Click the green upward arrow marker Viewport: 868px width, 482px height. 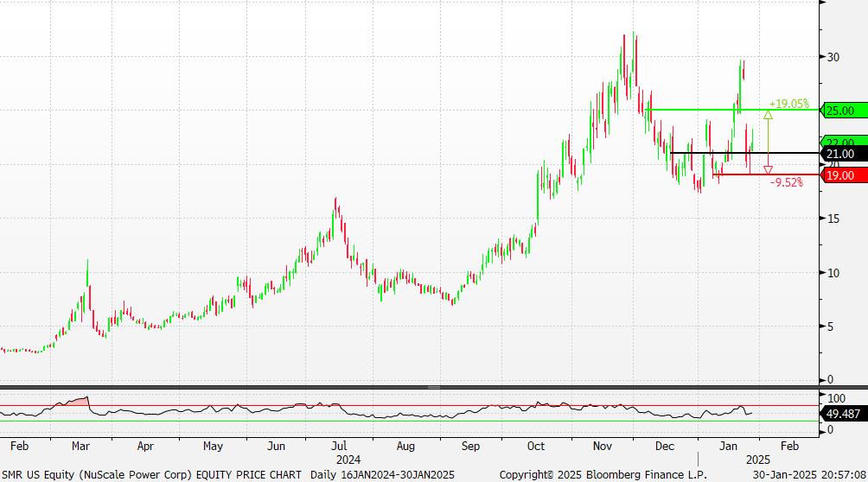click(x=769, y=115)
